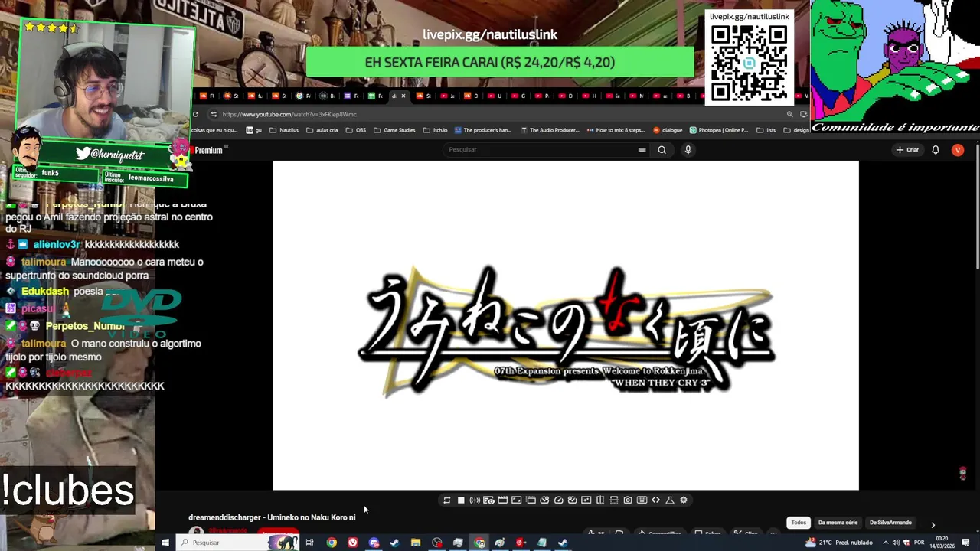Open the keyboard shortcuts icon in the player toolbar
Viewport: 980px width, 551px height.
(x=642, y=500)
